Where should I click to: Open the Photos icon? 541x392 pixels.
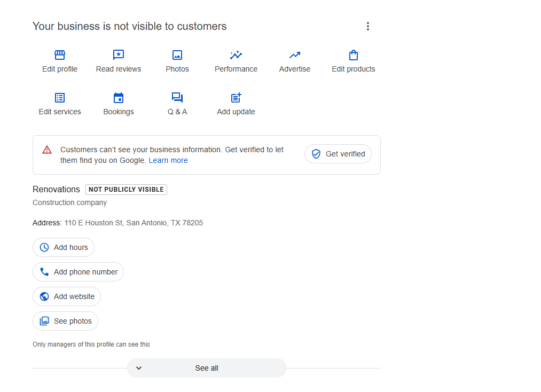click(177, 55)
